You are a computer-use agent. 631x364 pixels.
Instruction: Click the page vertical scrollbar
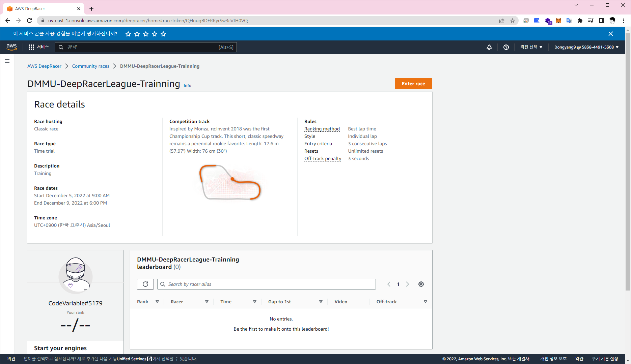[x=628, y=162]
